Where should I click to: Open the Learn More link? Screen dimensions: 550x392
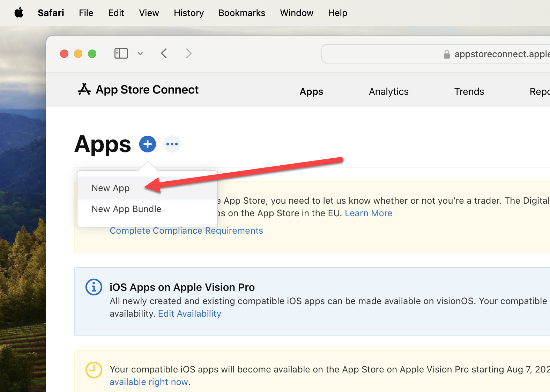point(369,213)
